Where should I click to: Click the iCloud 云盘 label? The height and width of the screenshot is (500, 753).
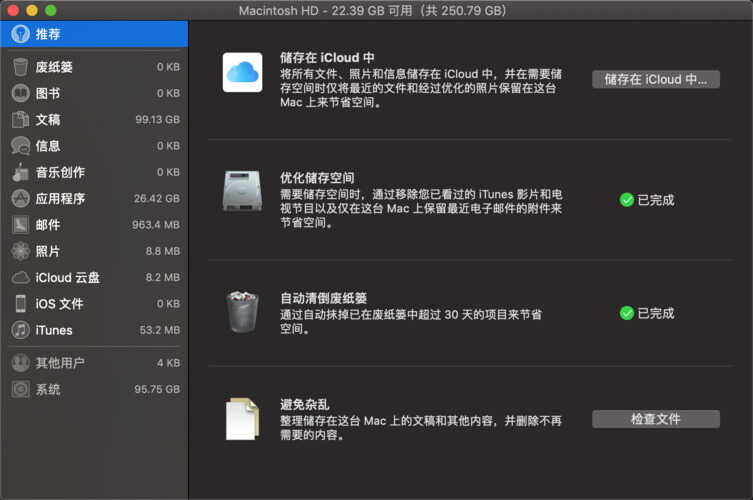[x=67, y=278]
